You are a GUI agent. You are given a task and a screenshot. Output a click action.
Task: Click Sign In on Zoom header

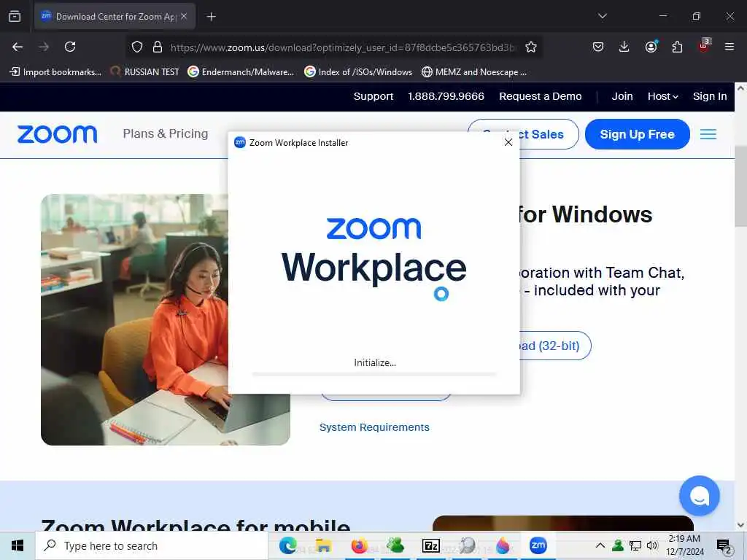click(710, 96)
